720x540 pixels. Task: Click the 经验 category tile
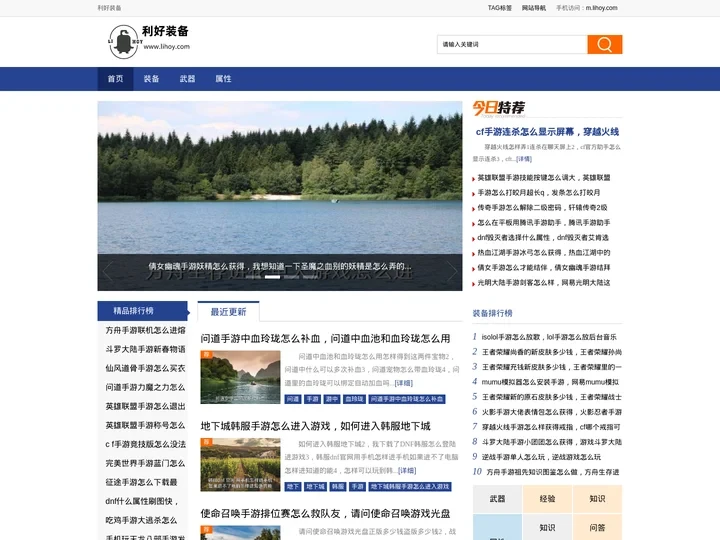[x=547, y=499]
